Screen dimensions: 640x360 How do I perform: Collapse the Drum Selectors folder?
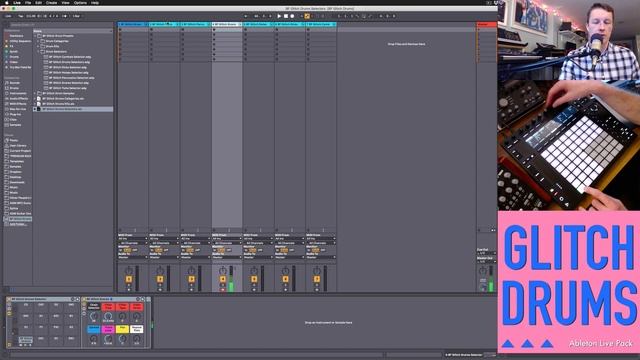click(39, 52)
